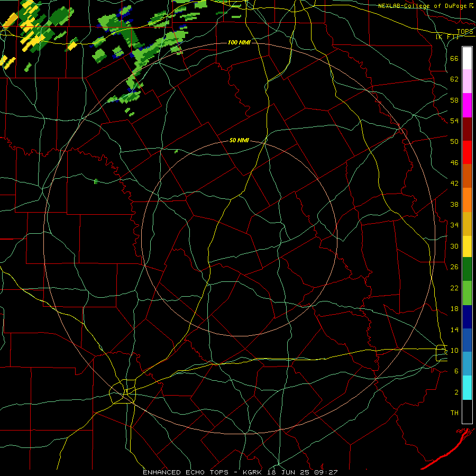The image size is (476, 476).
Task: Pick the dark orange legend swatch
Action: 467,176
